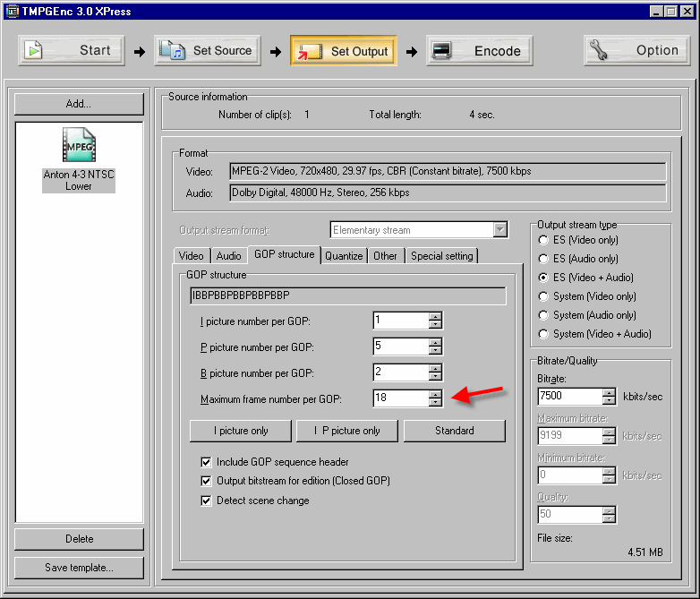Click the Maximum bitrate spinner arrows

609,436
